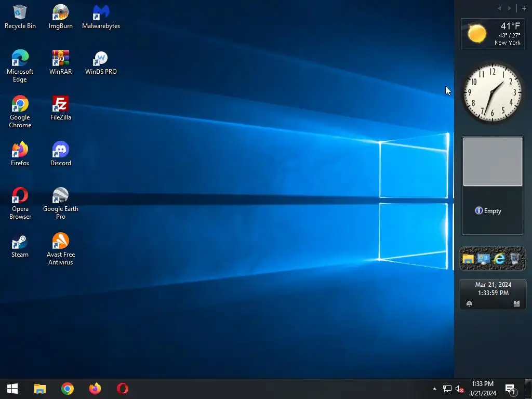
Task: Open the Recycle Bin desktop icon
Action: (x=20, y=17)
